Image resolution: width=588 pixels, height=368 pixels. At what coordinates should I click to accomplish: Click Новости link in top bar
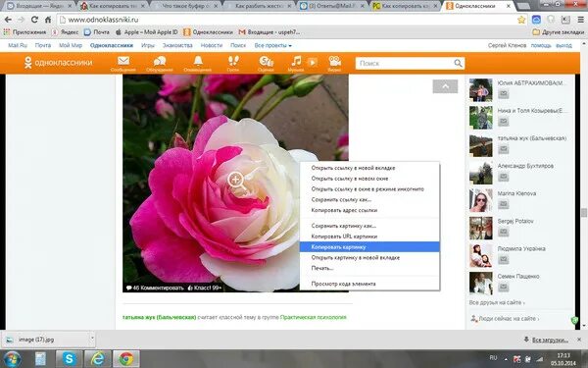point(212,45)
